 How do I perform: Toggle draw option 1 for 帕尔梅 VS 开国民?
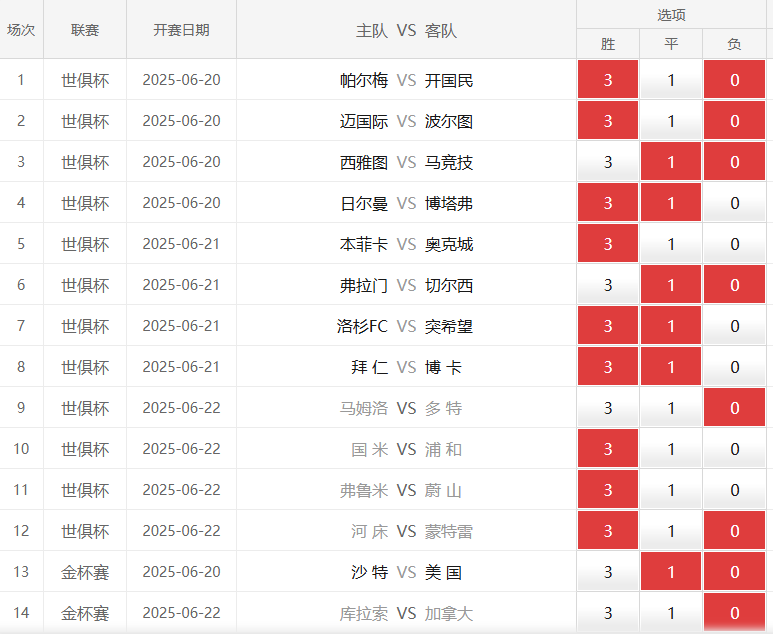(x=671, y=79)
